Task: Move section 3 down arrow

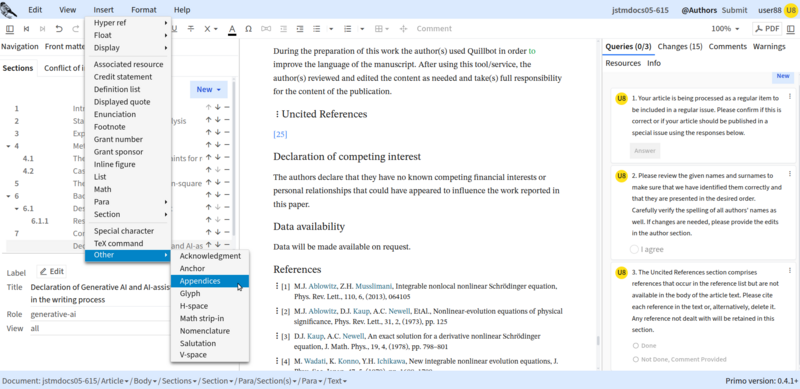Action: (x=217, y=133)
